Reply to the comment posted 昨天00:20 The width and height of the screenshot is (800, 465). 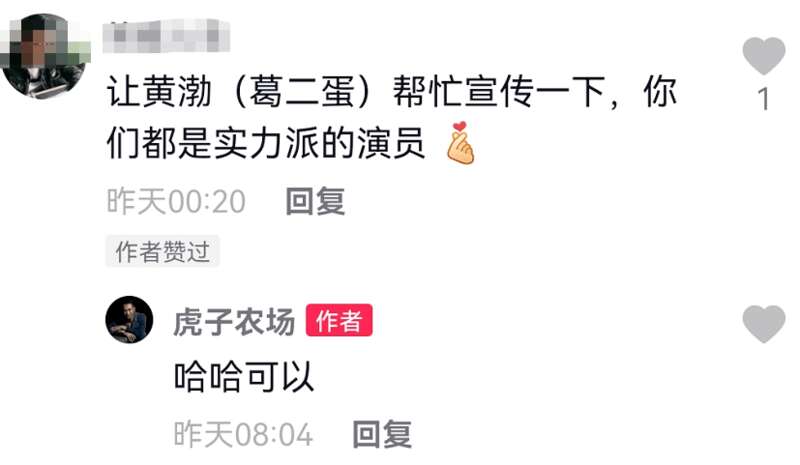(315, 201)
